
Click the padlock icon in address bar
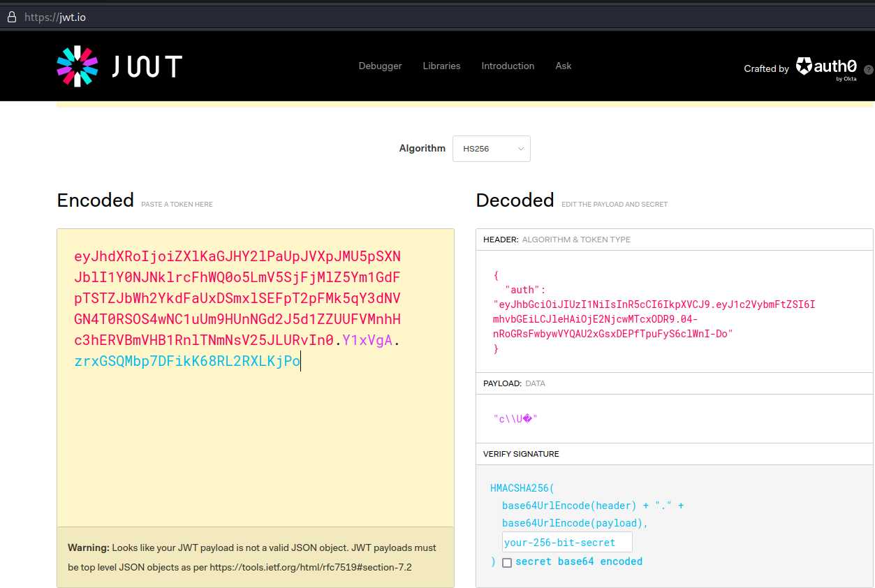pos(11,17)
